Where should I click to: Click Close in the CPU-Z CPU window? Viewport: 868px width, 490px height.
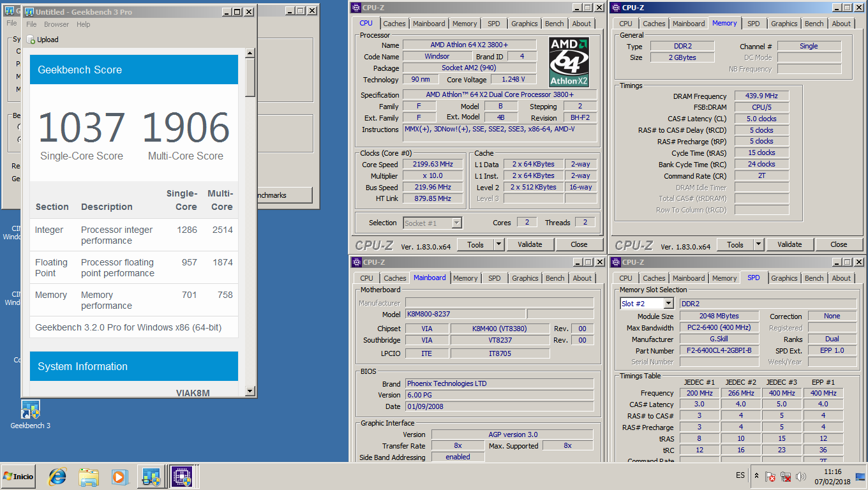pos(580,244)
